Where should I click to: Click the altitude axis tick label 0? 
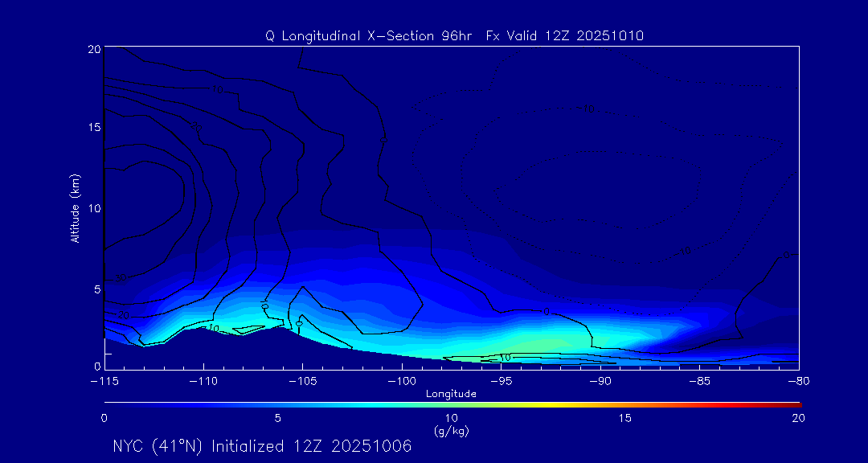coord(97,366)
